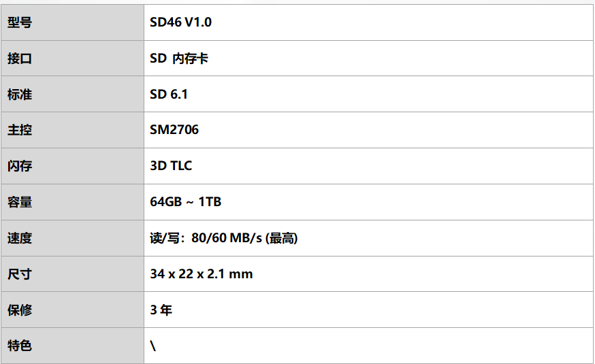Click the 尺寸 label cell
Screen dimensions: 595x364
point(72,274)
